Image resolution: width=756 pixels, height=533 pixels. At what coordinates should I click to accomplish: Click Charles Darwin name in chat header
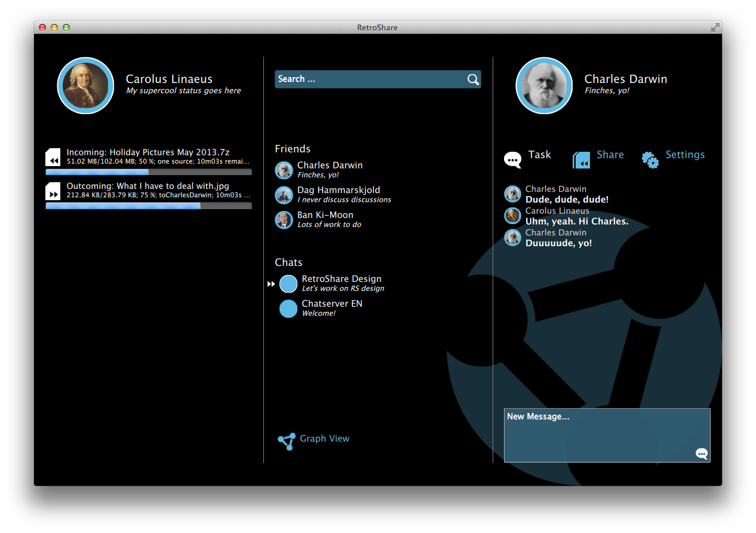[x=626, y=79]
